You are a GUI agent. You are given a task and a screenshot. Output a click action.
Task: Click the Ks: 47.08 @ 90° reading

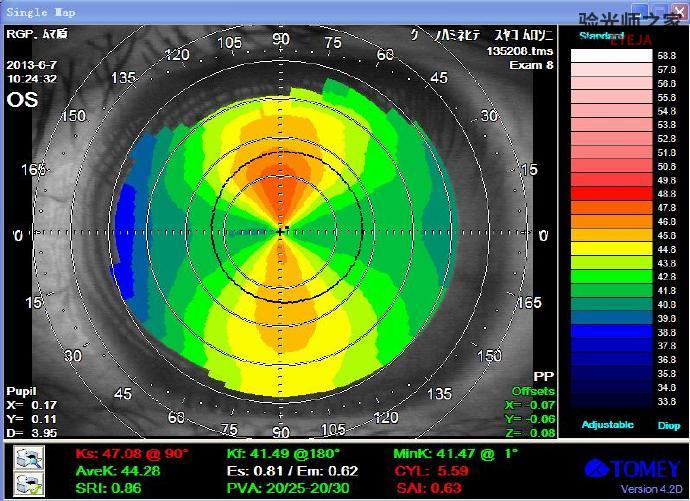(x=132, y=453)
